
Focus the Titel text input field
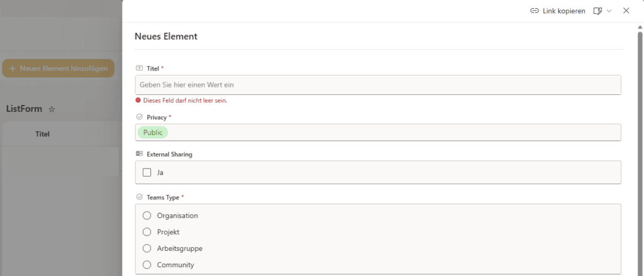[378, 85]
